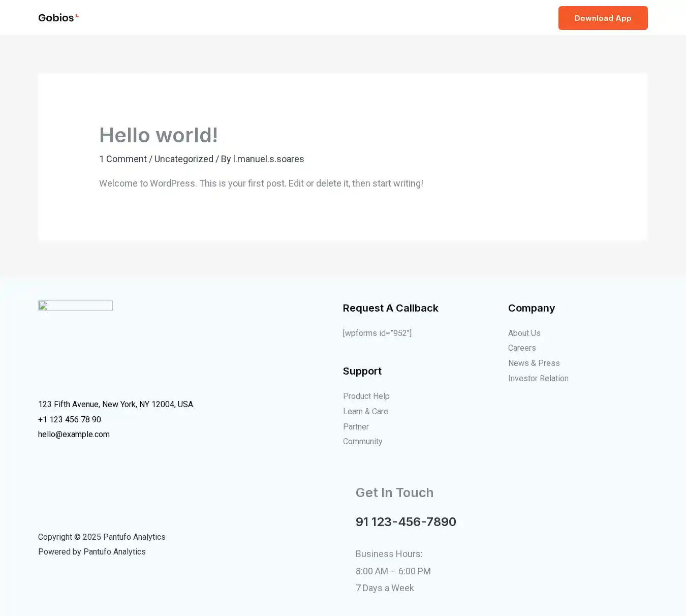View author l.manuel.s.soares posts
The width and height of the screenshot is (686, 616).
pyautogui.click(x=268, y=159)
